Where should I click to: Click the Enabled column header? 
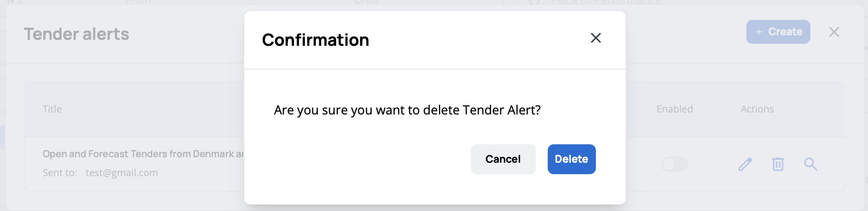674,109
